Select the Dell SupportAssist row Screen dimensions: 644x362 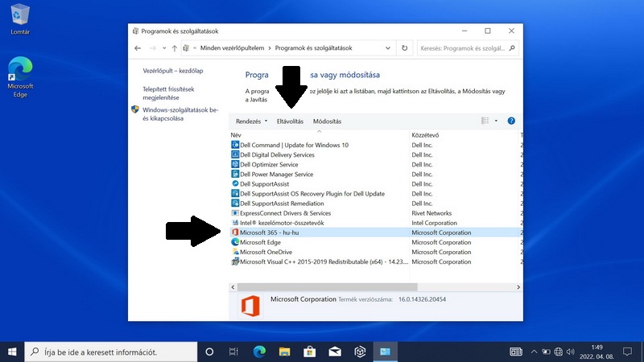pyautogui.click(x=376, y=184)
